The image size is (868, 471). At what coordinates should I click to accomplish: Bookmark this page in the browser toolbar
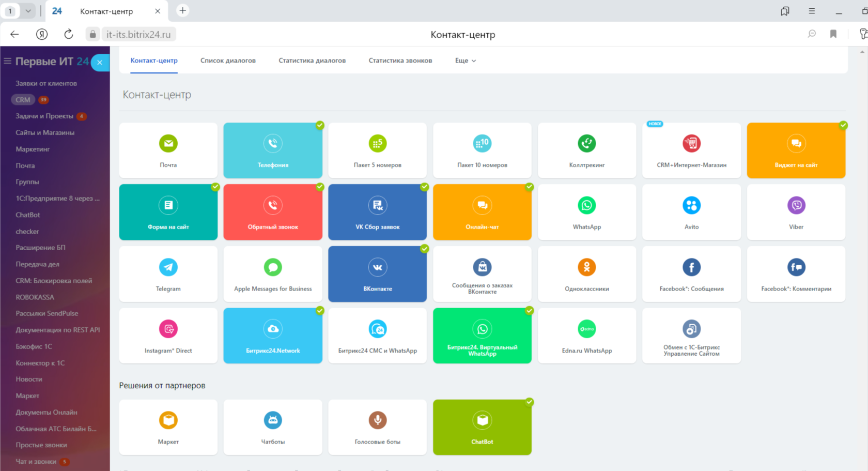coord(833,34)
